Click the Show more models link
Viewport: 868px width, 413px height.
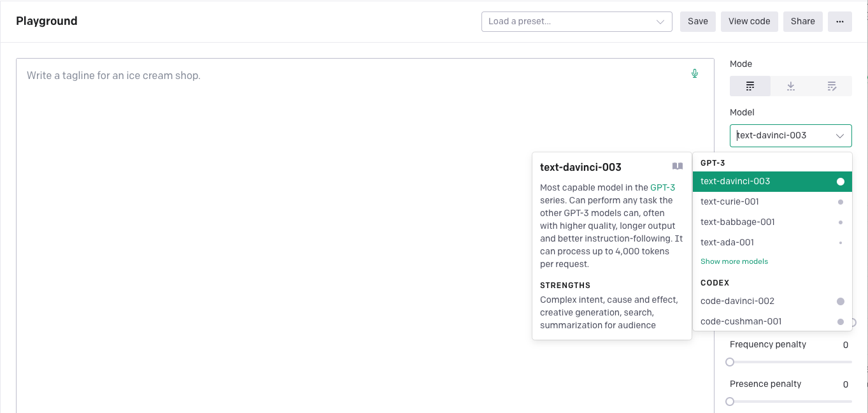(734, 261)
